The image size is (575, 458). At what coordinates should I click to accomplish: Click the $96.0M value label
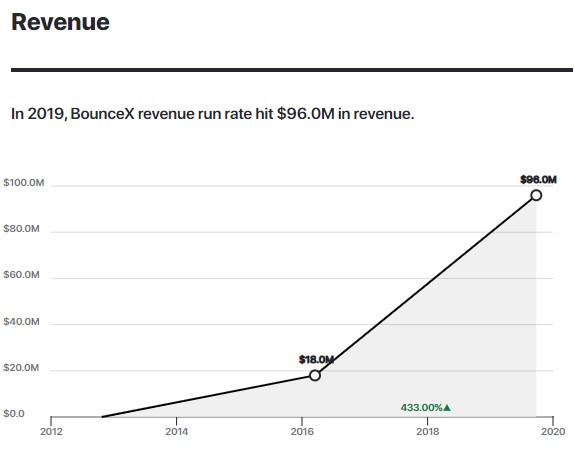coord(538,180)
